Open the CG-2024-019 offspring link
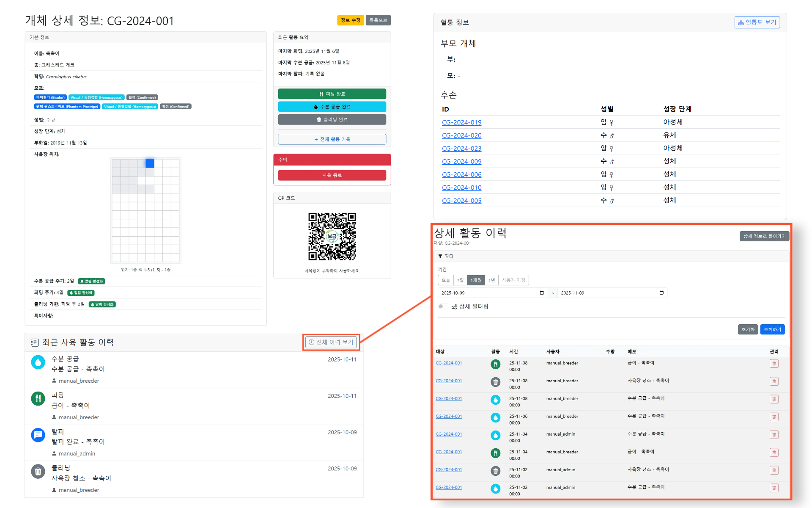This screenshot has width=812, height=508. (x=461, y=122)
